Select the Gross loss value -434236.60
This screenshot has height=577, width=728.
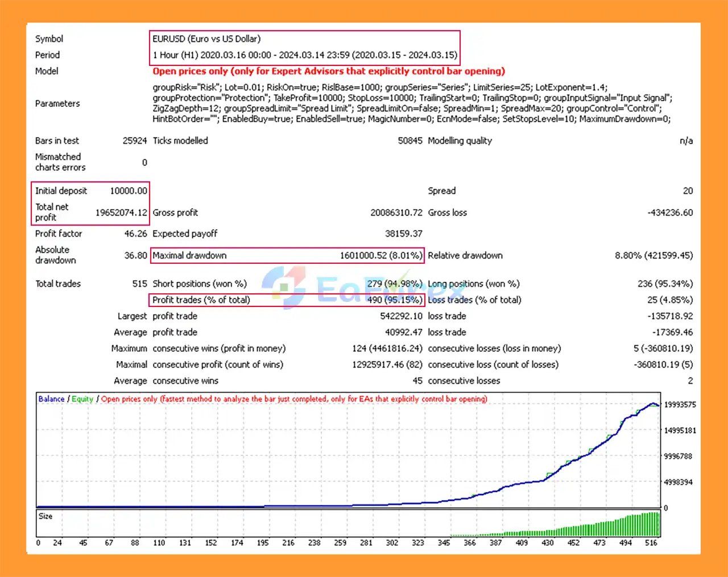(x=670, y=213)
